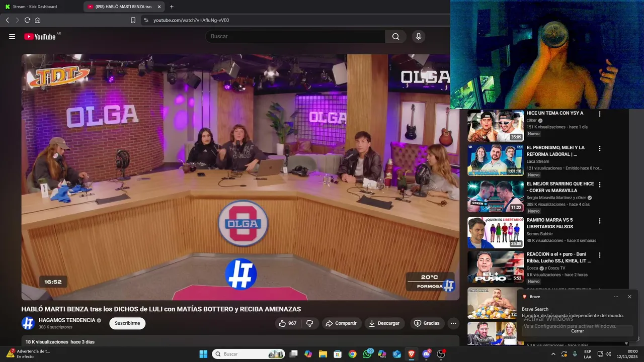Launch Copilot from the taskbar
644x362 pixels.
coord(308,354)
